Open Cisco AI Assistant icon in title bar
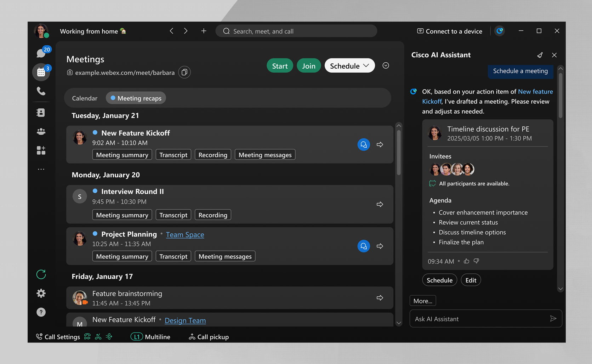 [x=500, y=31]
